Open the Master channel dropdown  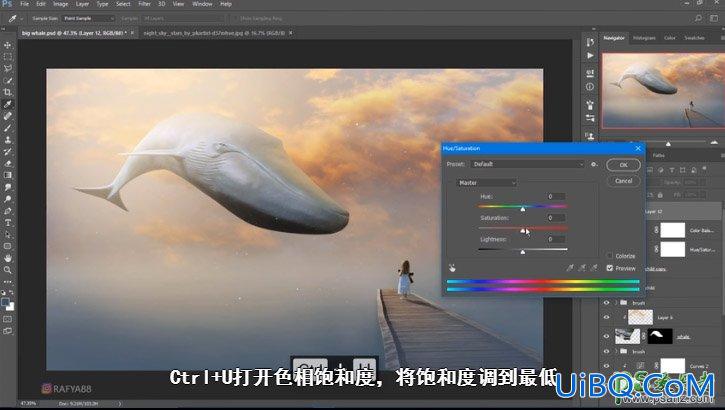click(x=487, y=183)
